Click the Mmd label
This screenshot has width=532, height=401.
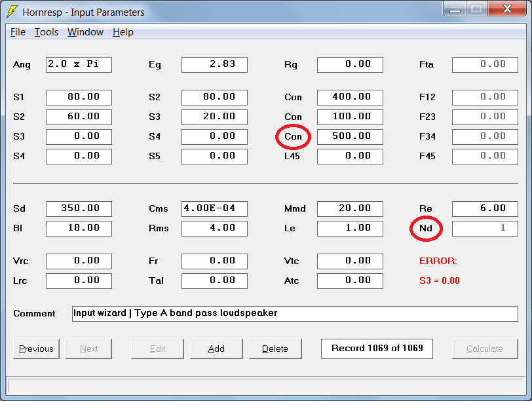[295, 208]
